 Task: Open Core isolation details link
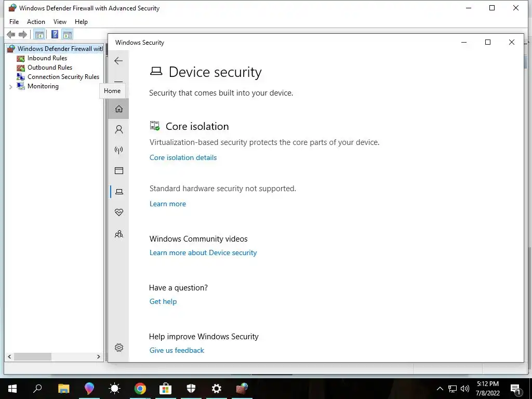pyautogui.click(x=183, y=158)
